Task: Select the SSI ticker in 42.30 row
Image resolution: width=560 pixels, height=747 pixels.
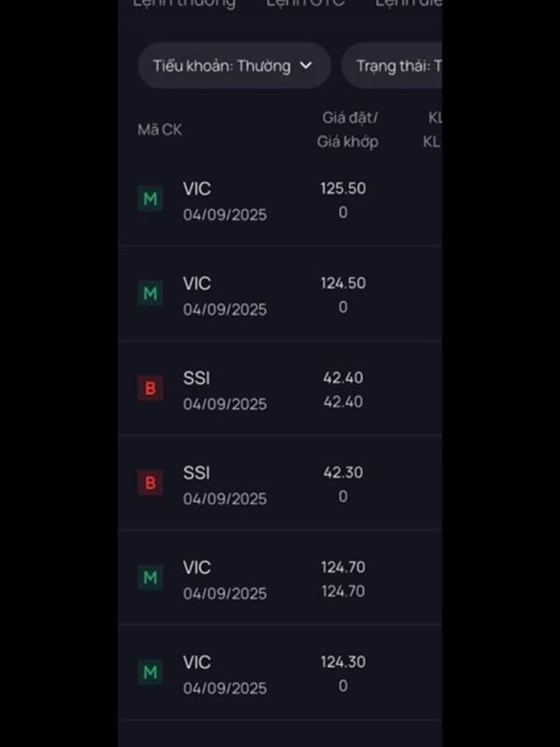Action: click(x=196, y=472)
